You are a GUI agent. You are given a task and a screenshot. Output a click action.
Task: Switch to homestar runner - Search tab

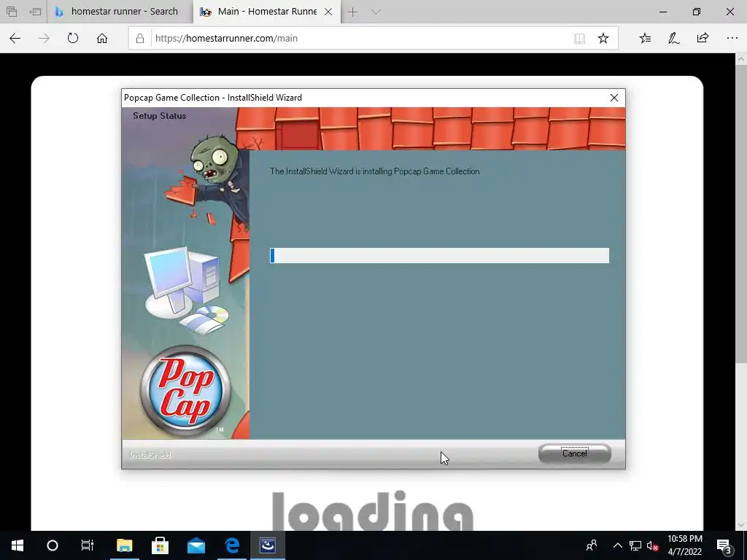pyautogui.click(x=120, y=12)
